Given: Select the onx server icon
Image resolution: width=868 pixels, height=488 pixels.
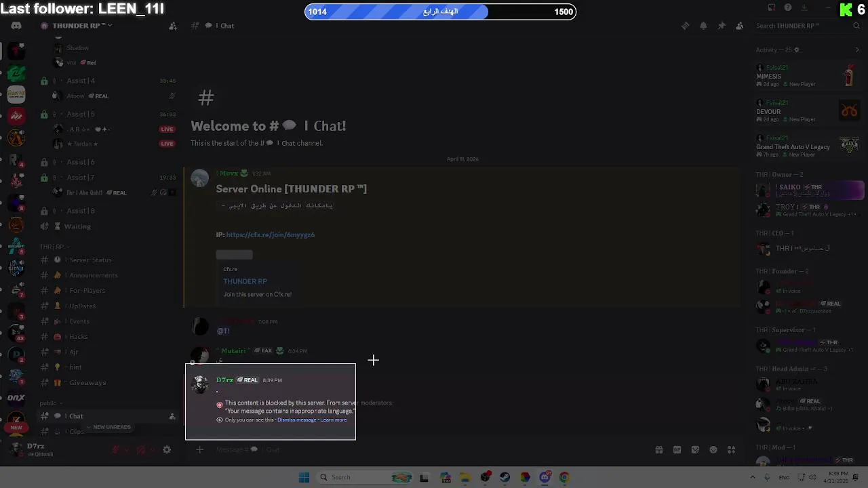Looking at the screenshot, I should tap(16, 399).
